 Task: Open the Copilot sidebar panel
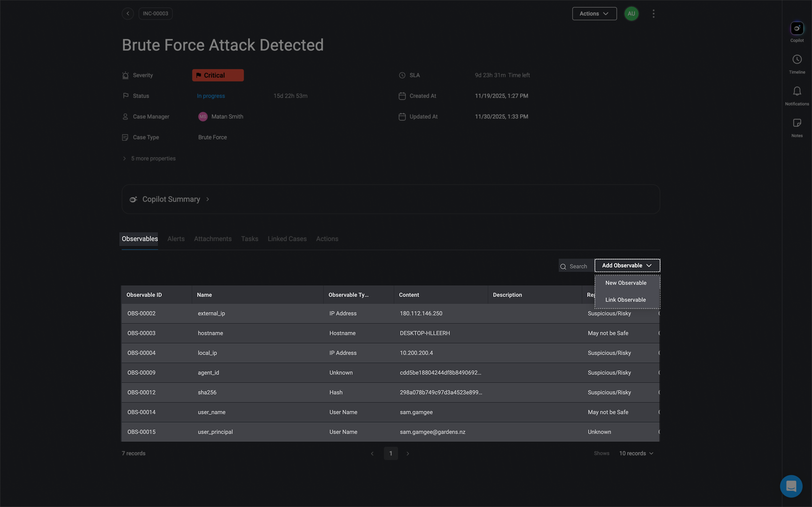(x=797, y=29)
